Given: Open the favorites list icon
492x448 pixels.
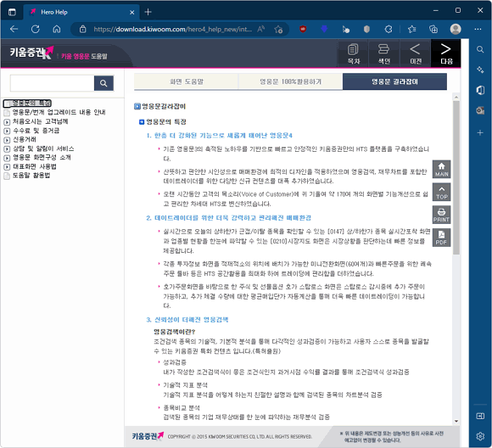Looking at the screenshot, I should click(x=412, y=29).
